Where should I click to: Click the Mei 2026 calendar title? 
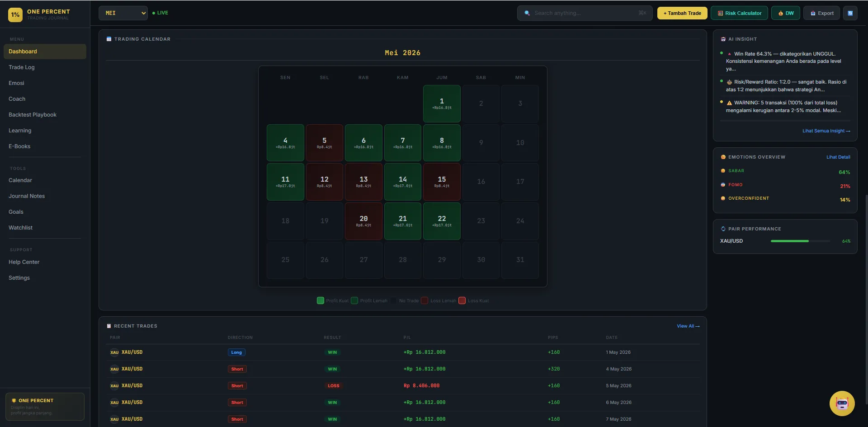tap(402, 53)
